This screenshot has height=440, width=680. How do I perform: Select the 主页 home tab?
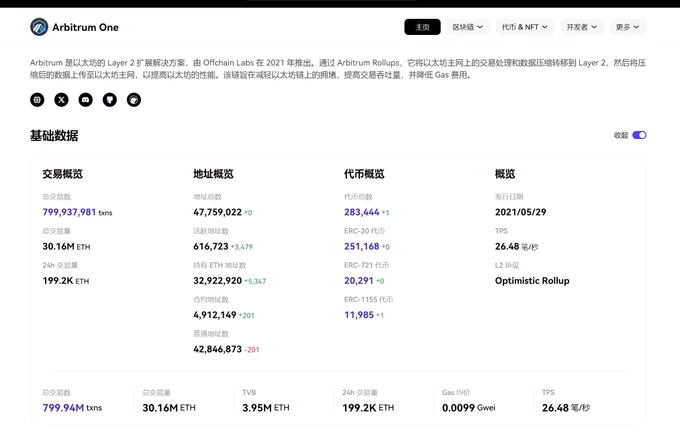[x=422, y=27]
